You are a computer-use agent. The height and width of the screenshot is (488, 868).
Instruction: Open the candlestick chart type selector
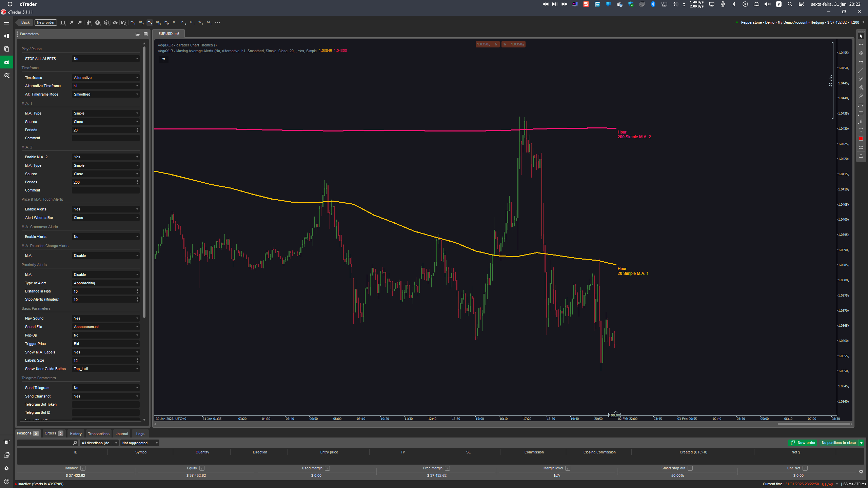[x=89, y=23]
